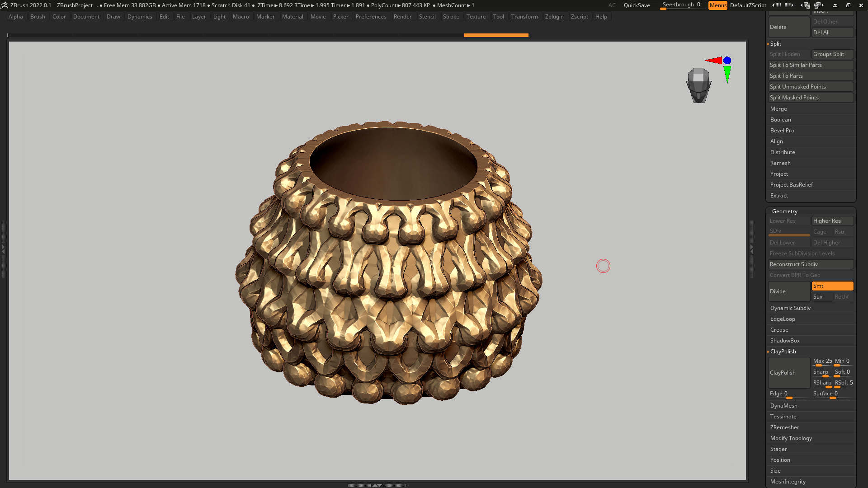Click the Surface slider
This screenshot has height=488, width=868.
coord(832,394)
